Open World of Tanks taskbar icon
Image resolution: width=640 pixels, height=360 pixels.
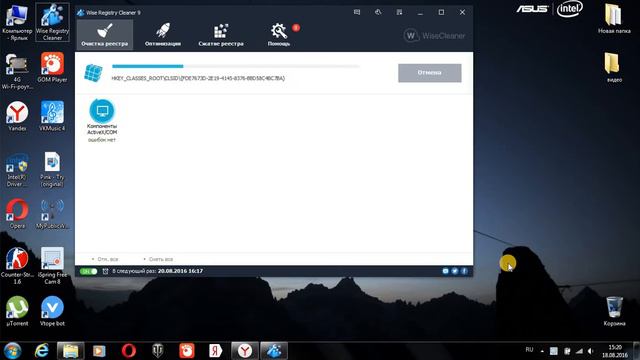click(158, 351)
